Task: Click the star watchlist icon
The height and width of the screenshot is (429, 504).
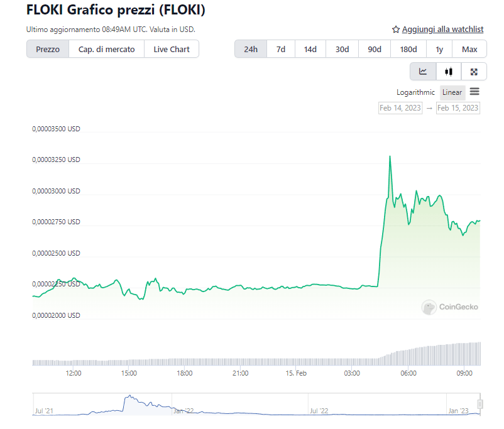Action: pos(396,30)
